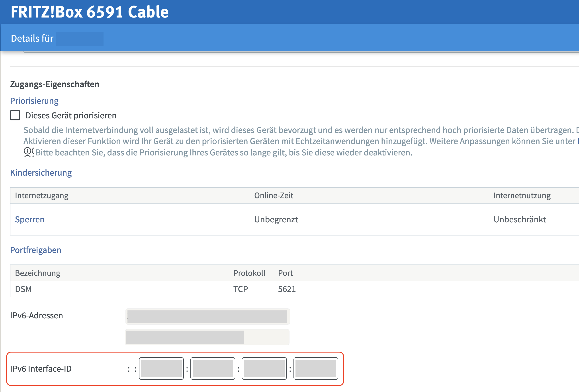Focus the third IPv6 Interface-ID box
Screen dimensions: 579x392
[264, 368]
